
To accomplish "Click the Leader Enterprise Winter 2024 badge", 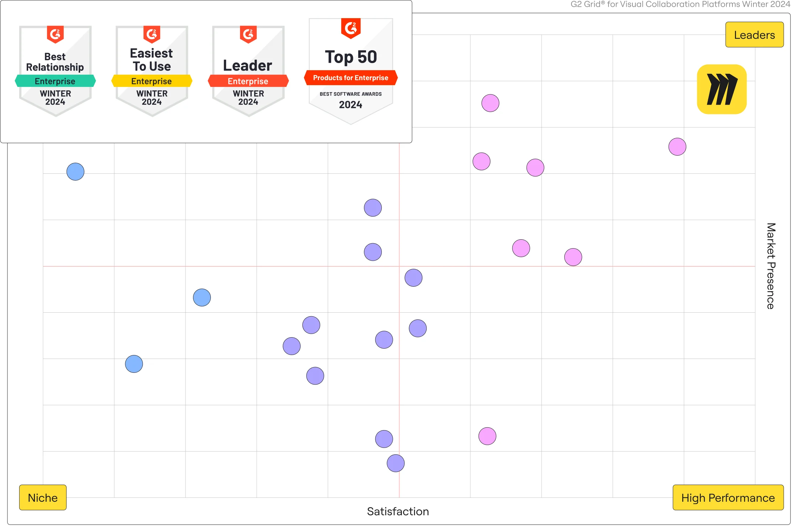I will [x=248, y=71].
